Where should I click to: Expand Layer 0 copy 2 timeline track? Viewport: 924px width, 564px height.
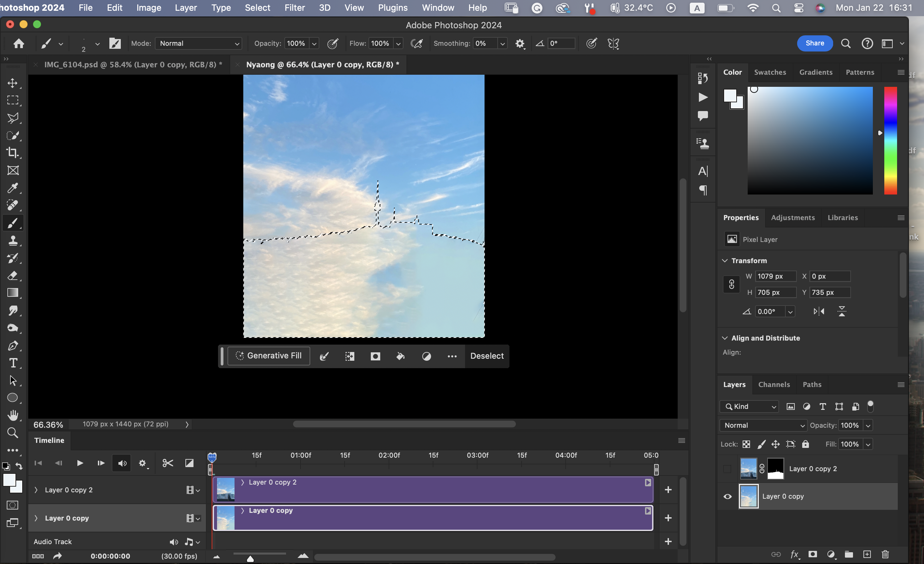(x=36, y=490)
